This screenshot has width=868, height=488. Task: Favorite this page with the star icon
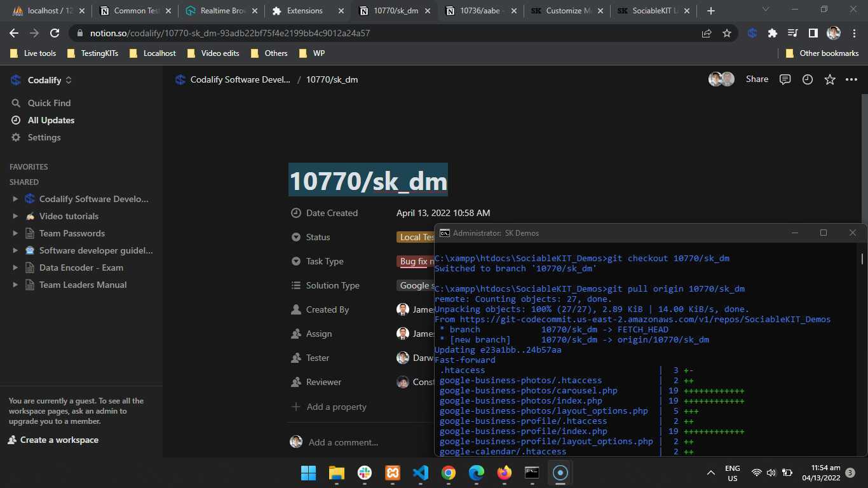[829, 79]
